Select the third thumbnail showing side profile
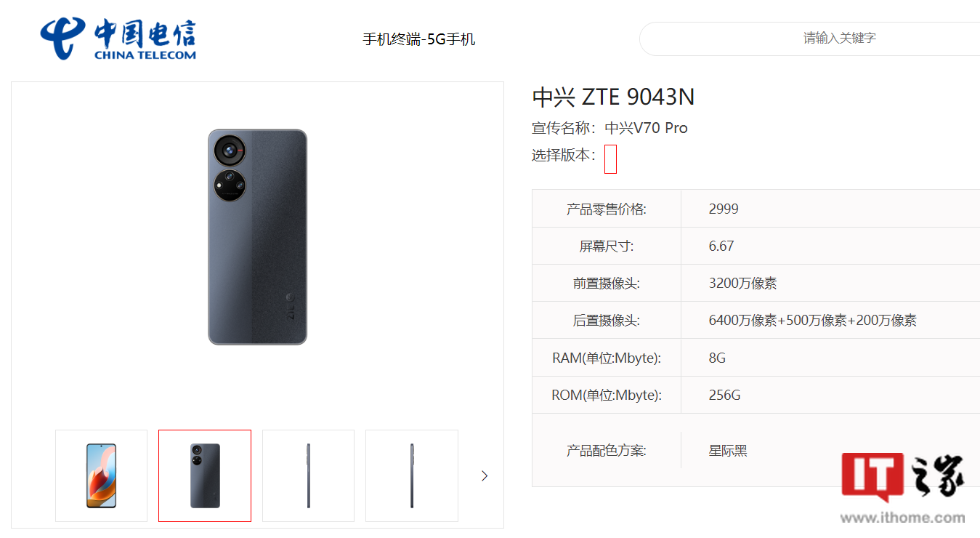 coord(308,475)
